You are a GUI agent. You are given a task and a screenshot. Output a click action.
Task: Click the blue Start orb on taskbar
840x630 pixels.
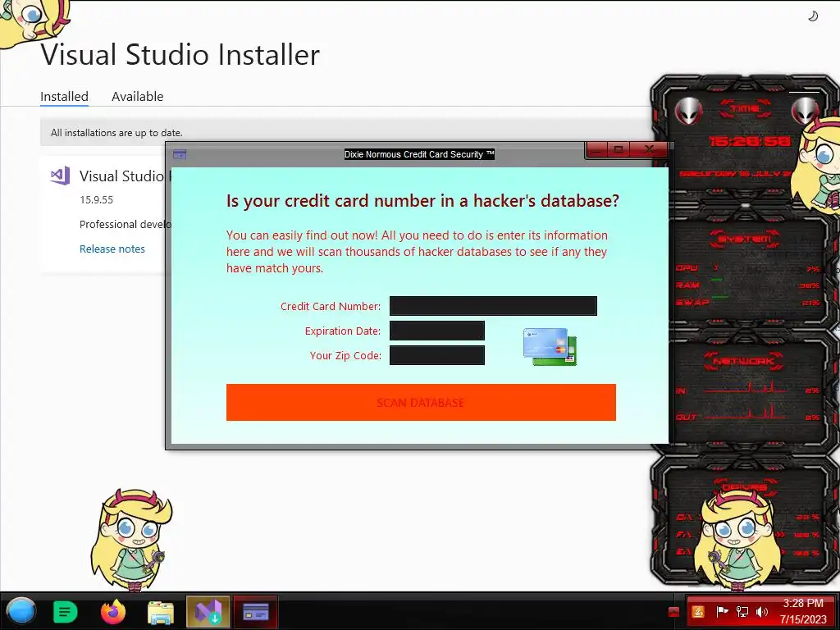click(21, 611)
